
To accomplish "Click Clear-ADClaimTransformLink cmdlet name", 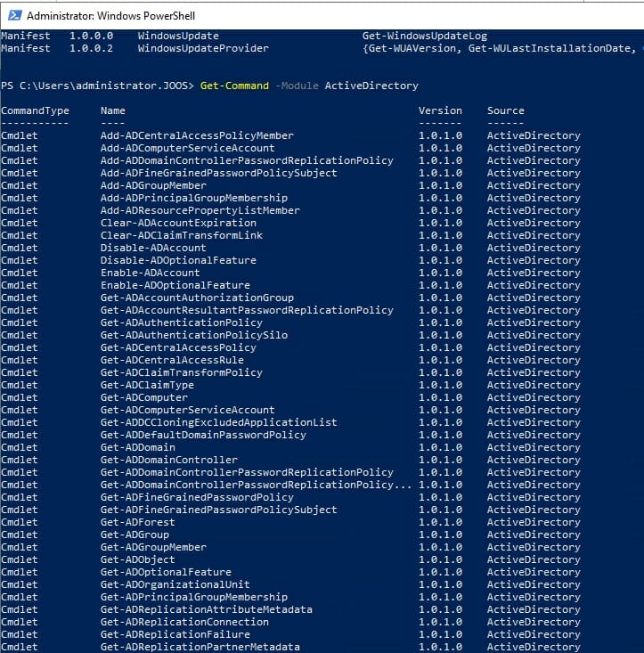I will coord(182,236).
